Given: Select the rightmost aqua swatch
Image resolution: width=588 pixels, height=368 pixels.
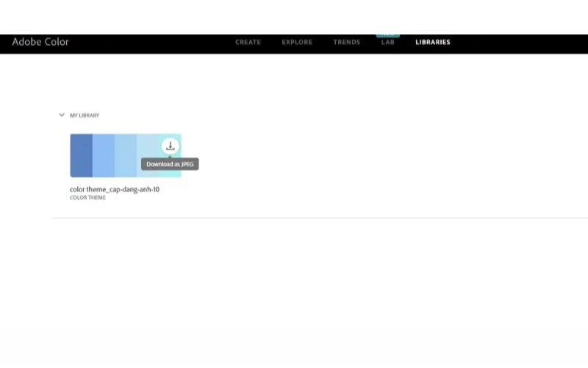Looking at the screenshot, I should [176, 174].
